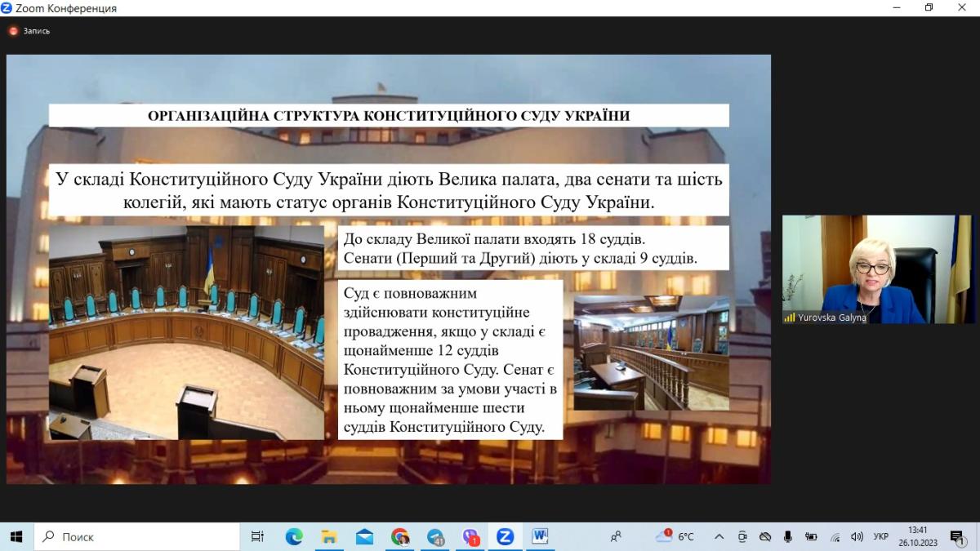Viewport: 980px width, 551px height.
Task: Click the Meet Now tray icon
Action: (x=742, y=536)
